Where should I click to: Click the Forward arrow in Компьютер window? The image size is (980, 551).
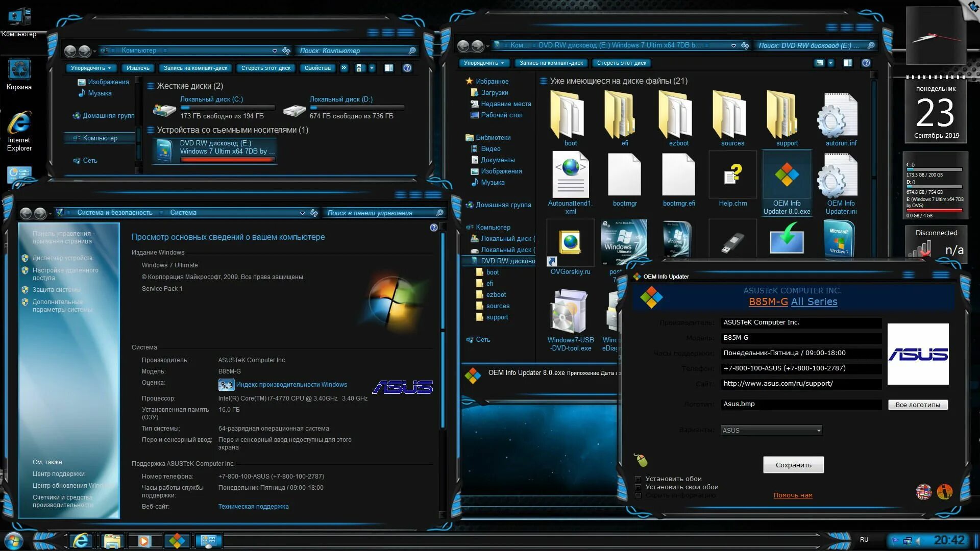pos(84,51)
